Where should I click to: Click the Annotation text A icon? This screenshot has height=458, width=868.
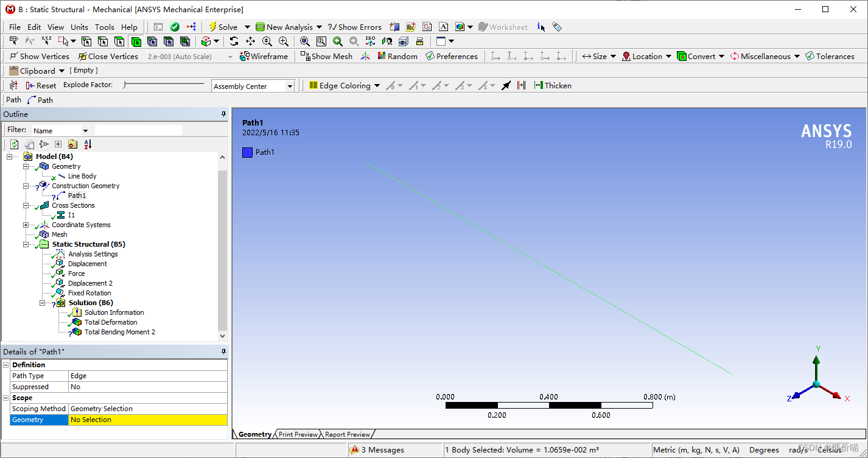pos(443,27)
